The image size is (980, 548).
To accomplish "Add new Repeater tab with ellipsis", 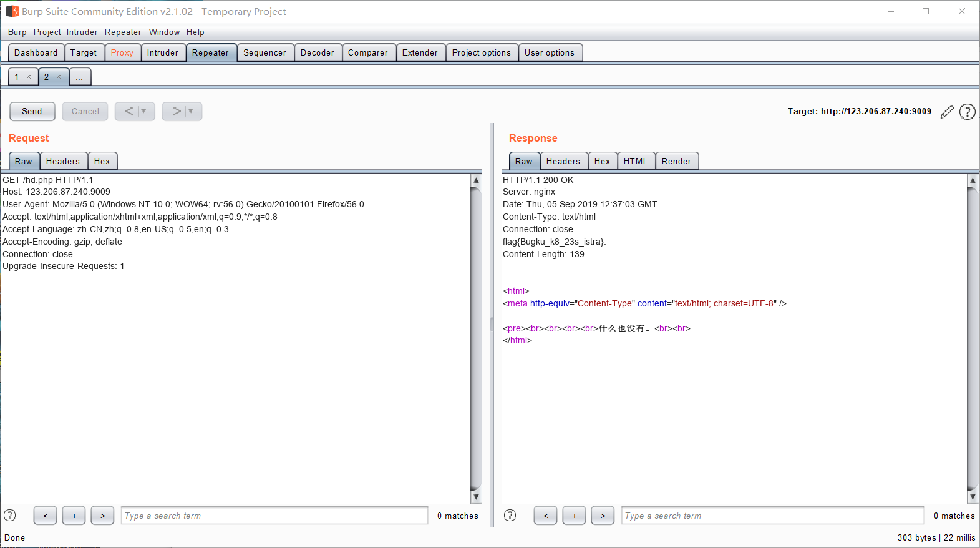I will (80, 77).
